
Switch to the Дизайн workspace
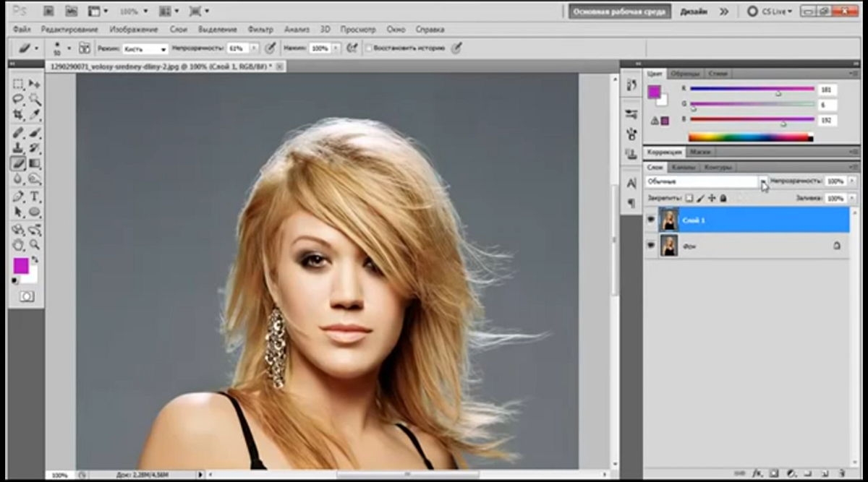pyautogui.click(x=693, y=12)
